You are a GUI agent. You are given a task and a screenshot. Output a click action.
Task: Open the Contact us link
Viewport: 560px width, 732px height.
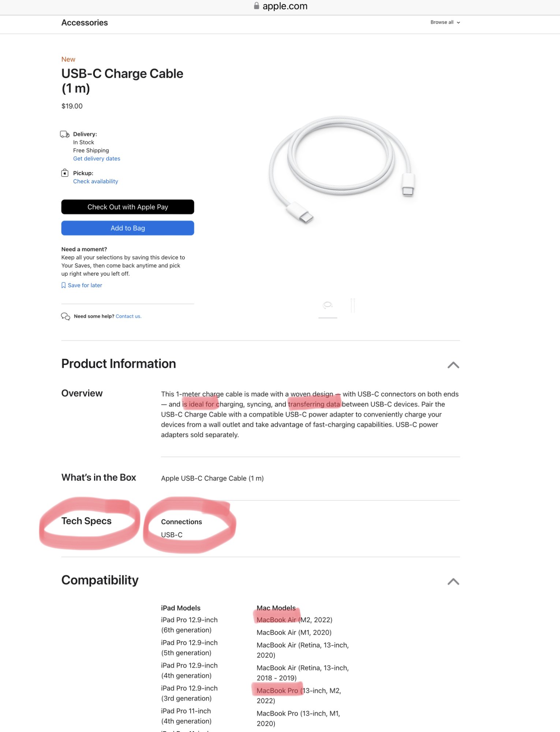[x=128, y=316]
